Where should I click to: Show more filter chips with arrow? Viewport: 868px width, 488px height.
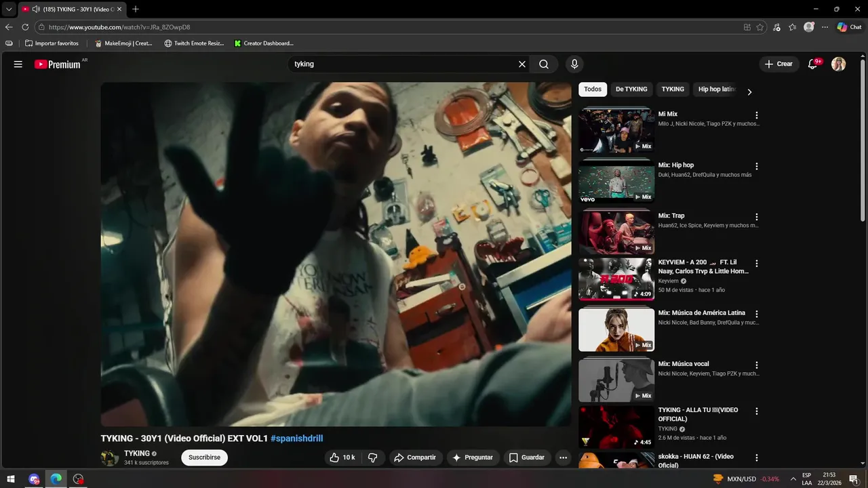(749, 91)
